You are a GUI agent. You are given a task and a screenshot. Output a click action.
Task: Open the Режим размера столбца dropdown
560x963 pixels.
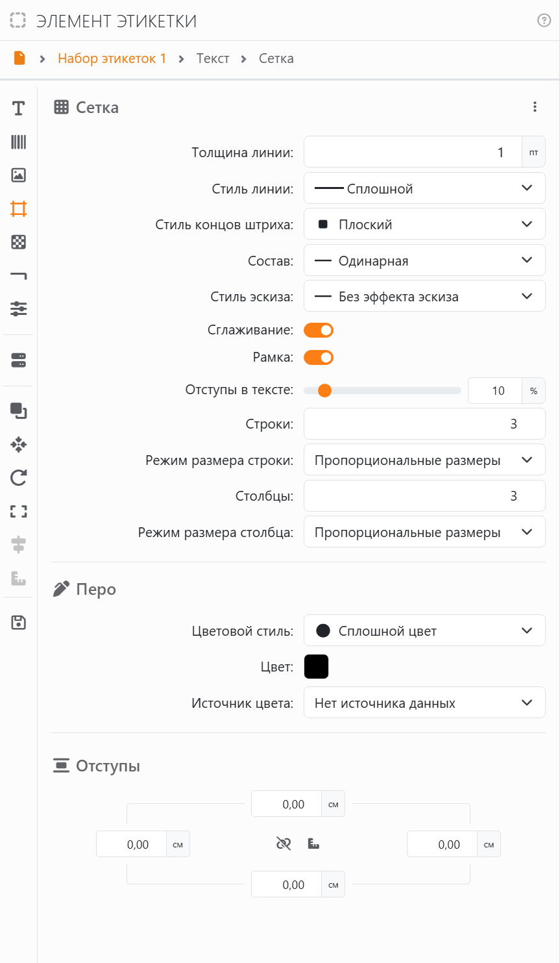[424, 532]
